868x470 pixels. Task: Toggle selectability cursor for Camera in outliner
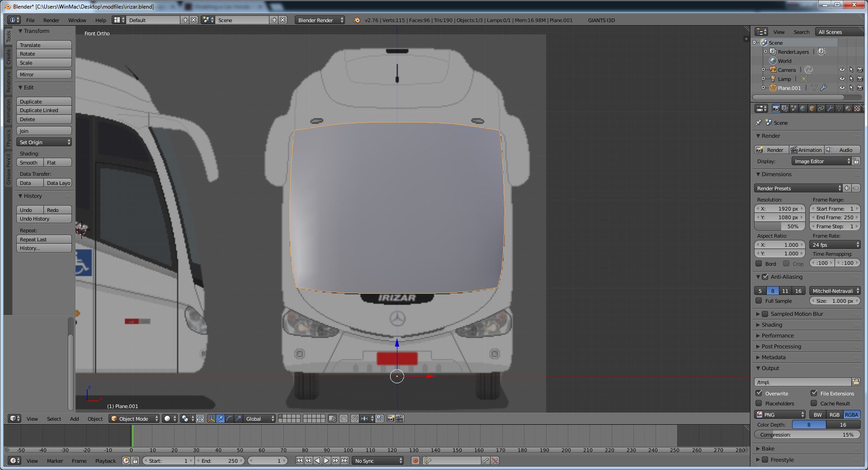click(x=851, y=70)
